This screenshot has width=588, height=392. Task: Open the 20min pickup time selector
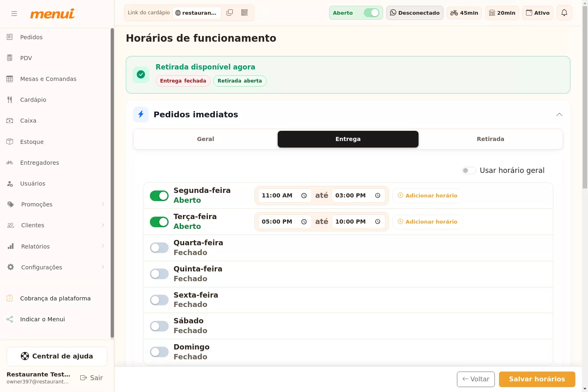click(x=502, y=13)
